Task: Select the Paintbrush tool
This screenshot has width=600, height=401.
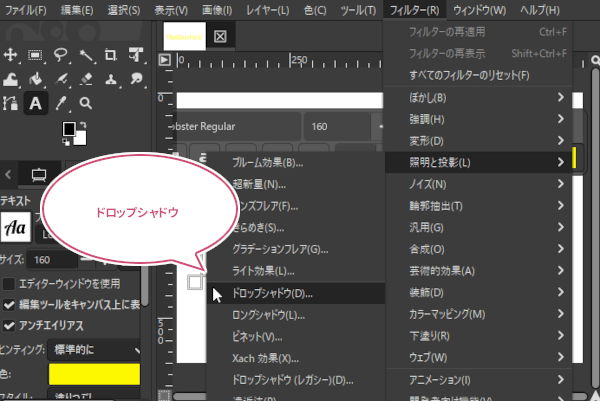Action: click(x=61, y=79)
